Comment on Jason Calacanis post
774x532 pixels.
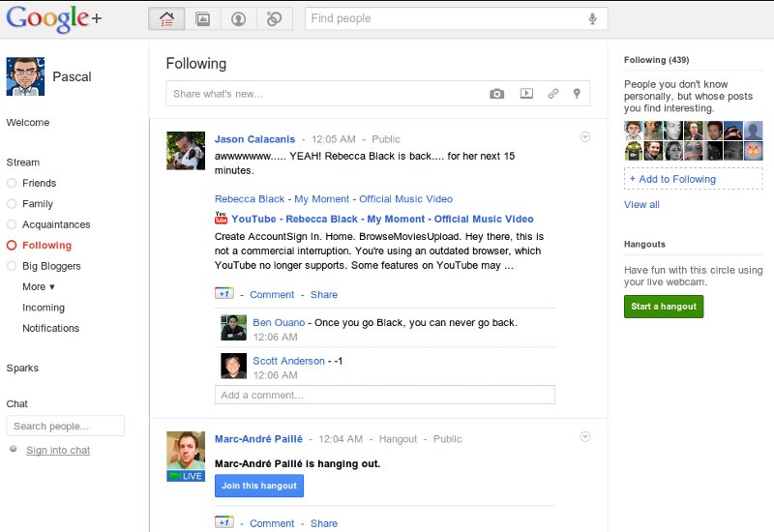pos(272,295)
